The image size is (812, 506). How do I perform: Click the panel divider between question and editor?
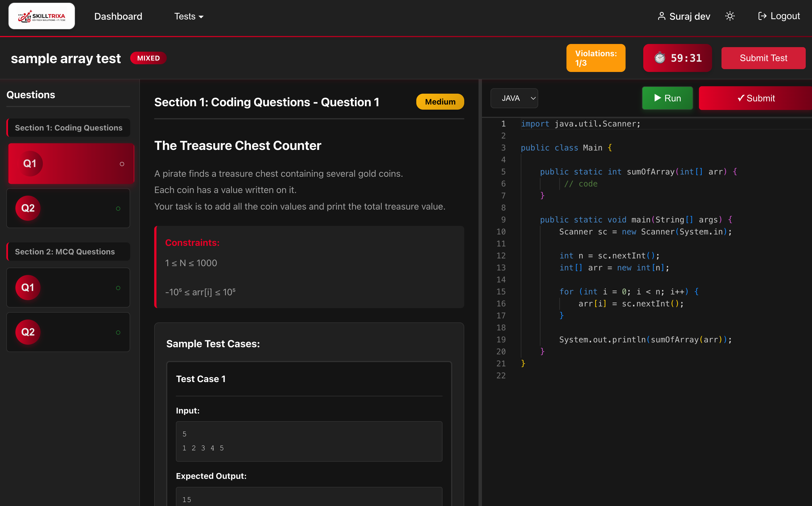[x=480, y=292]
